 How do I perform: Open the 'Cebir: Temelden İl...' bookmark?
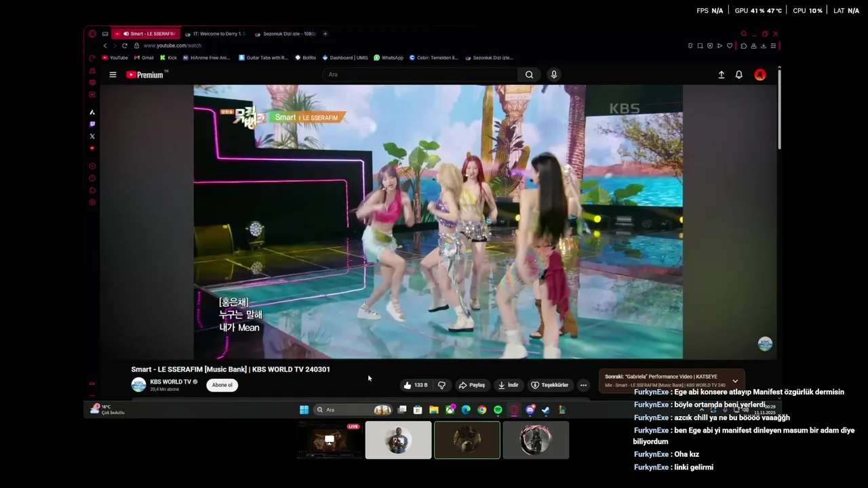tap(434, 58)
